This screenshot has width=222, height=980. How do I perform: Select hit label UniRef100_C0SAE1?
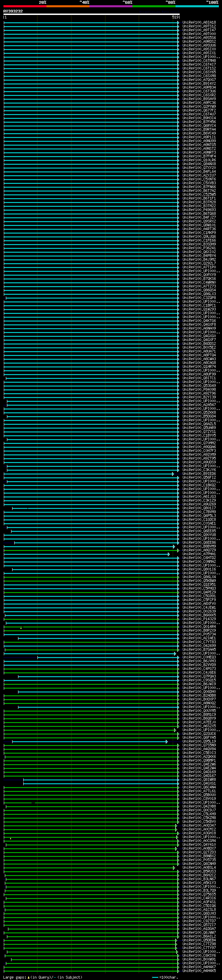click(x=199, y=524)
